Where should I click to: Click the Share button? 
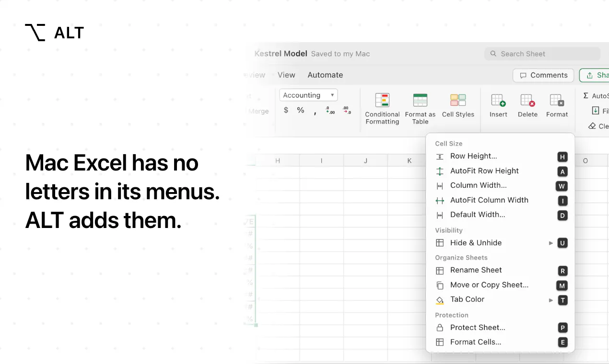(x=595, y=75)
